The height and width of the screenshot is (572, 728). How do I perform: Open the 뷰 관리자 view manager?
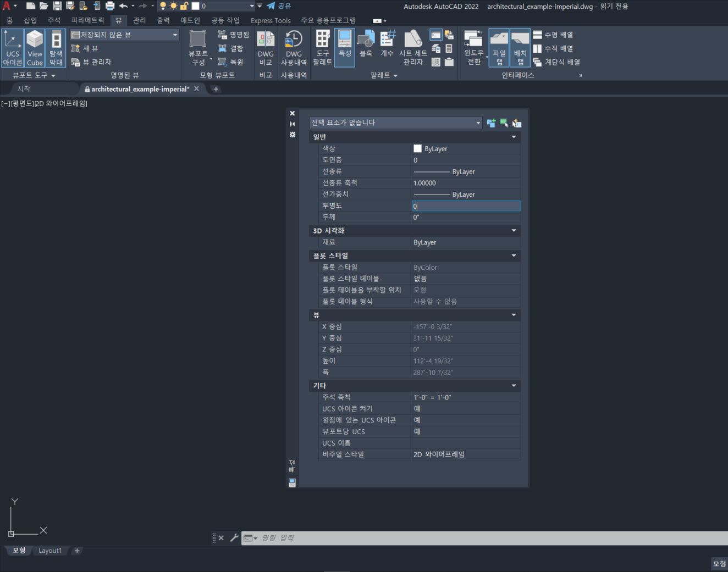[x=91, y=62]
